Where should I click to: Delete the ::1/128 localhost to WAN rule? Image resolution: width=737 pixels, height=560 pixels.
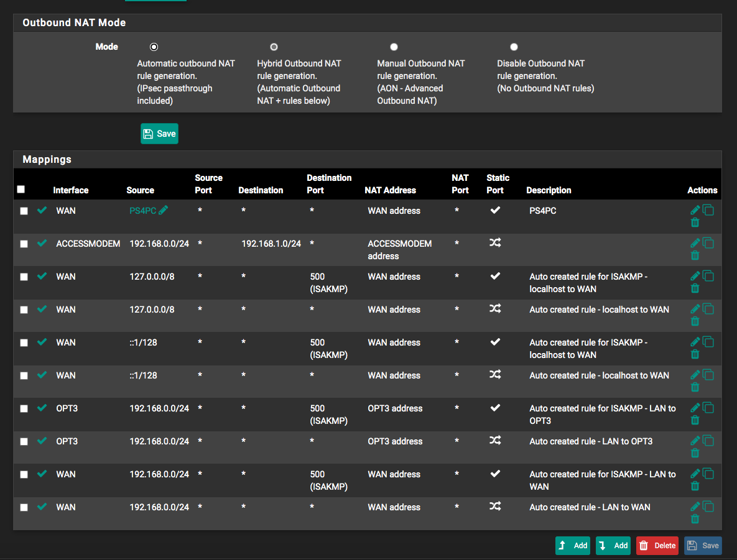tap(695, 387)
